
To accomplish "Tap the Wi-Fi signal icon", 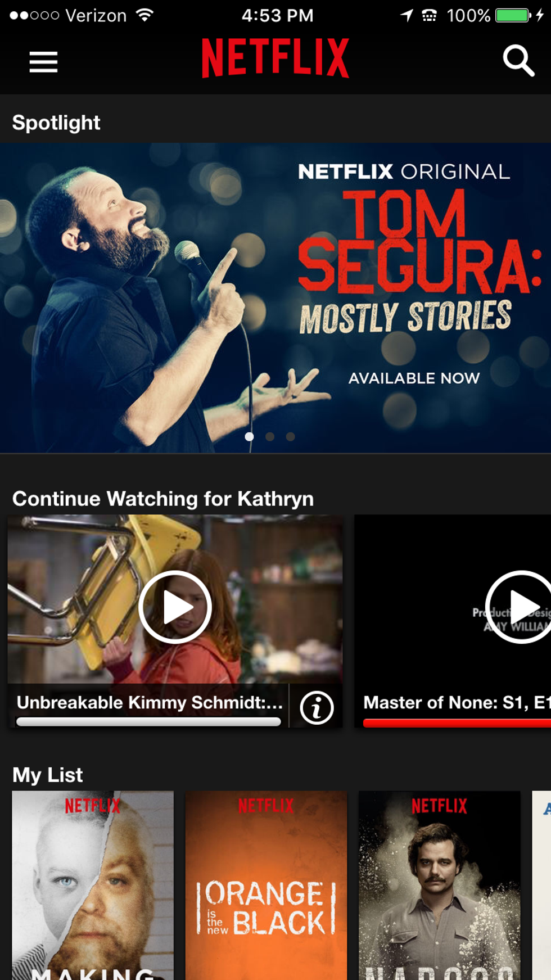I will pyautogui.click(x=145, y=15).
